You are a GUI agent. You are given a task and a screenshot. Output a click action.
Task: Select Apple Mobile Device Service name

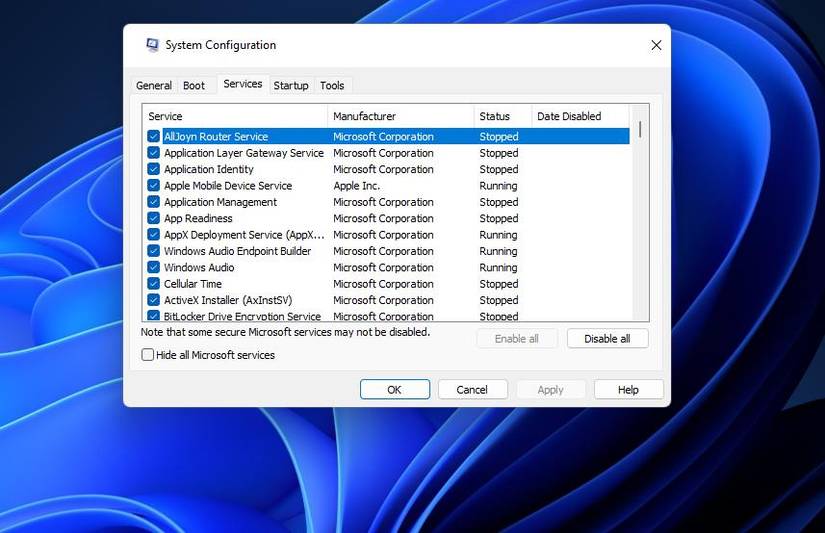tap(228, 186)
